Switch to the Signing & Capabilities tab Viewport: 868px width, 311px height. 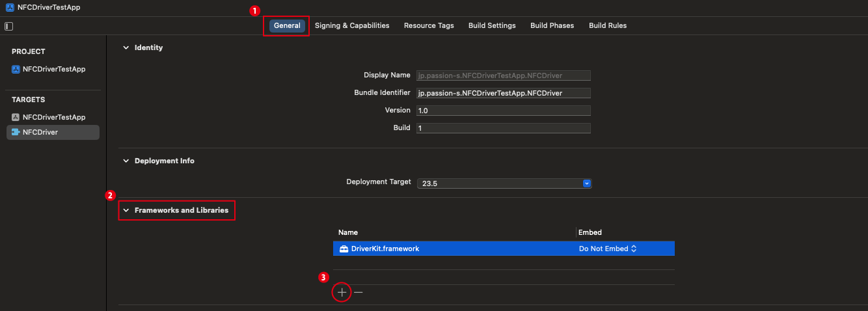(x=352, y=25)
